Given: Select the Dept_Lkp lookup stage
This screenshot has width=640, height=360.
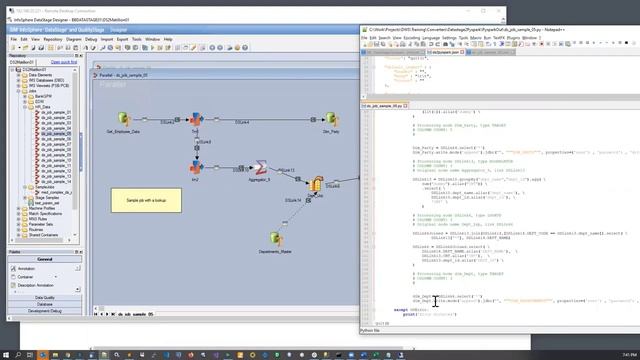Looking at the screenshot, I should (316, 184).
